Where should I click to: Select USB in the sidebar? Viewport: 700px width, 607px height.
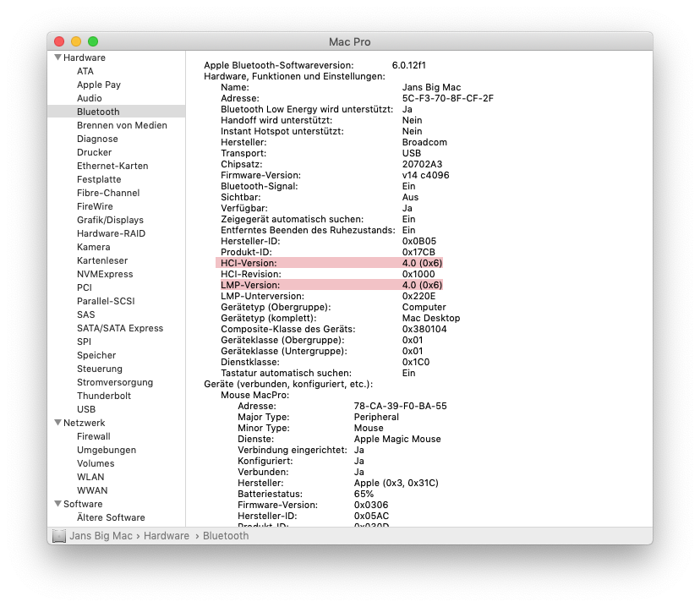(86, 409)
